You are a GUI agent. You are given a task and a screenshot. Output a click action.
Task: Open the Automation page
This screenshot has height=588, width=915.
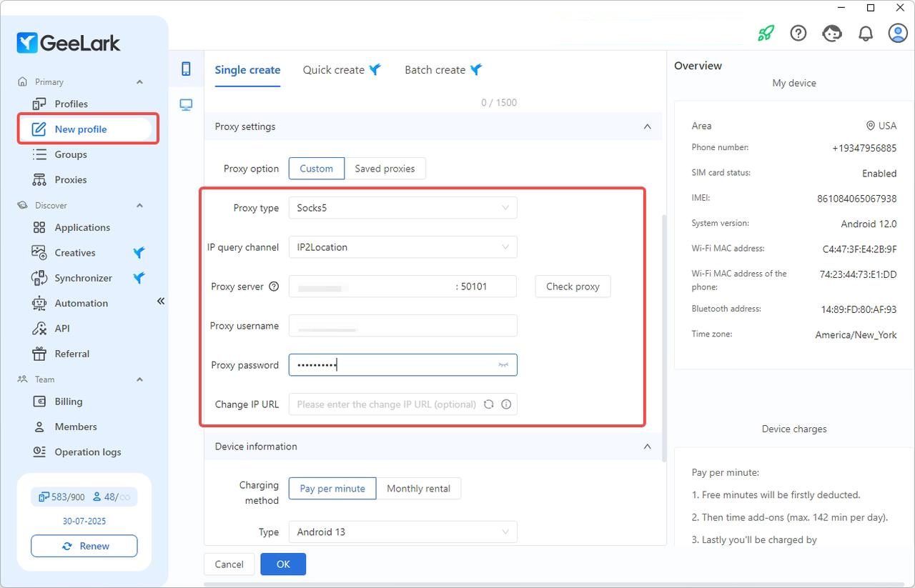[81, 303]
